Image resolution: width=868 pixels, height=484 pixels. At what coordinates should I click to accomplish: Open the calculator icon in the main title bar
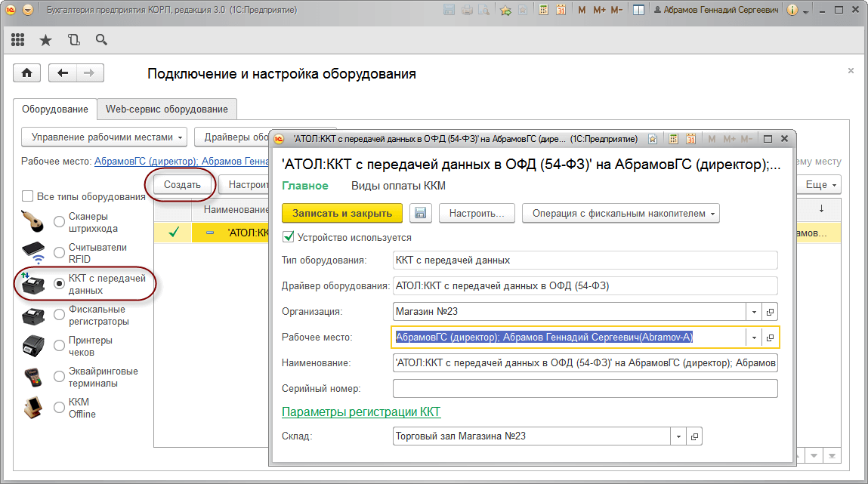click(544, 10)
